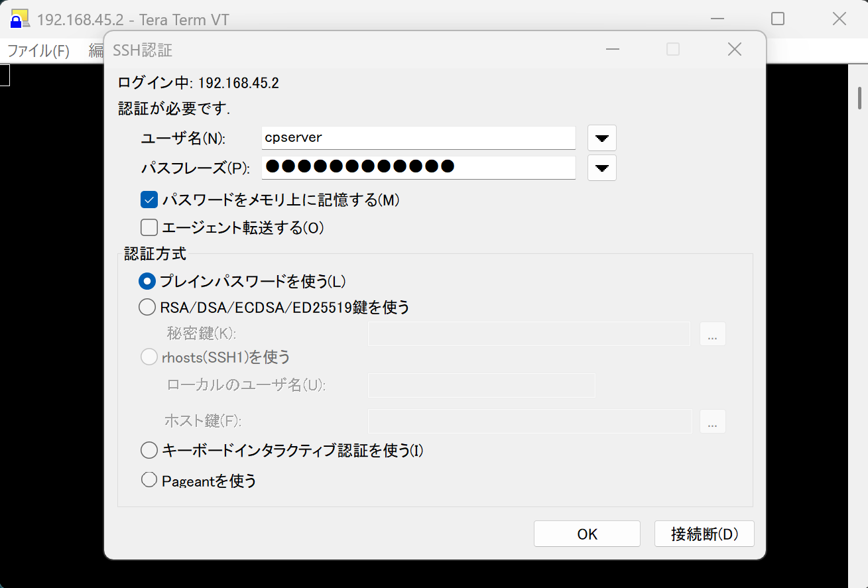Select RSA/DSA/ECDSA/ED25519鍵を使う radio option

[147, 307]
